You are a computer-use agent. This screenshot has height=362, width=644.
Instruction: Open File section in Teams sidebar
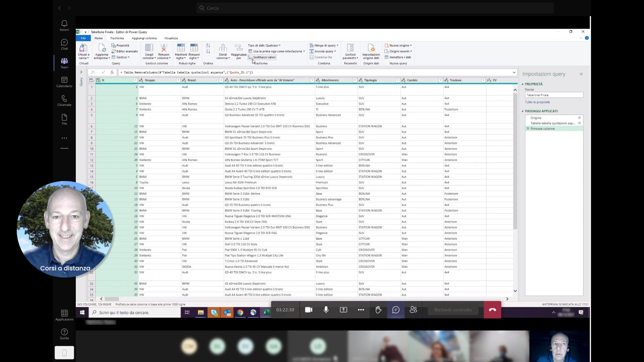64,119
